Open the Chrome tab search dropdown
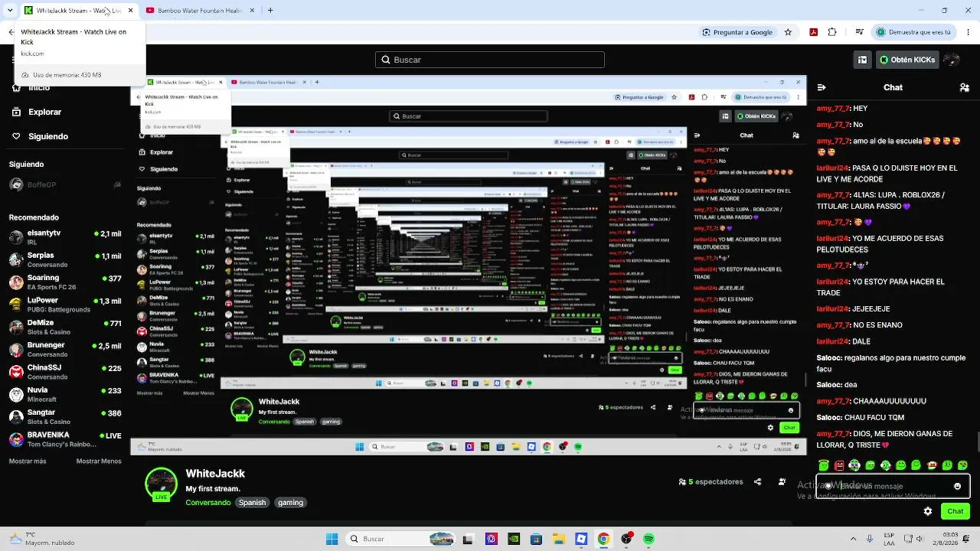 coord(11,11)
